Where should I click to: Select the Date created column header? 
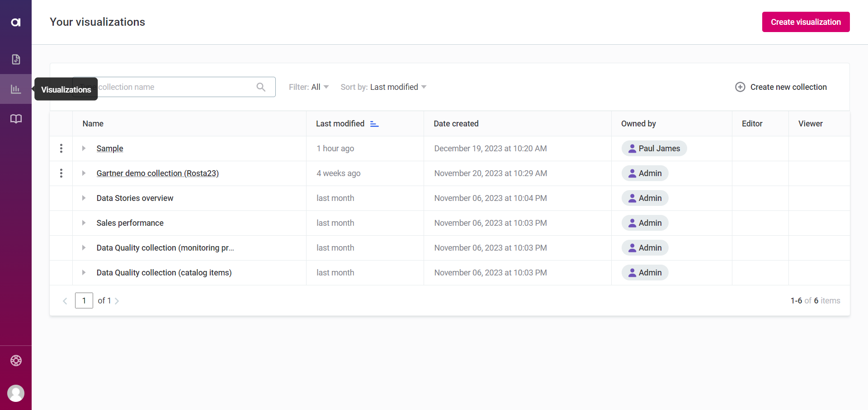pyautogui.click(x=456, y=123)
